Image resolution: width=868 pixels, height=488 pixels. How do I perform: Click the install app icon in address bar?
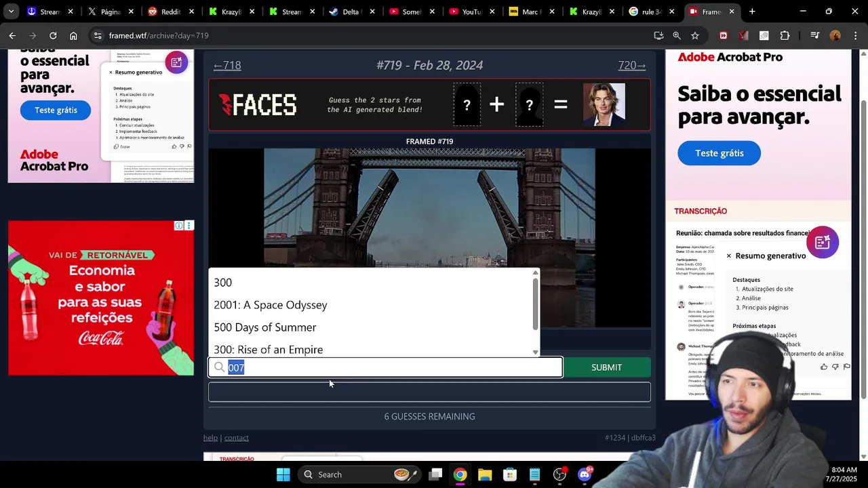click(x=658, y=35)
